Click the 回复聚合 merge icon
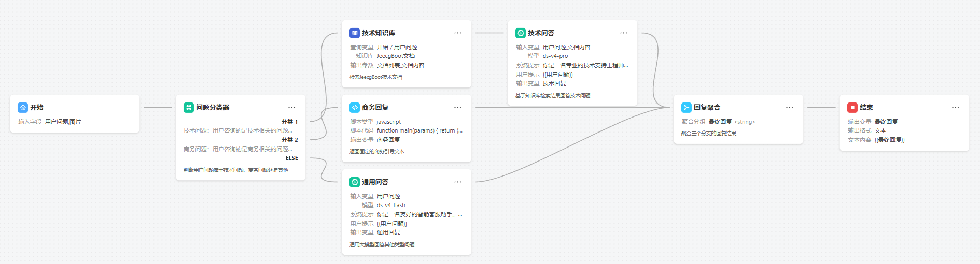The image size is (980, 264). (687, 107)
